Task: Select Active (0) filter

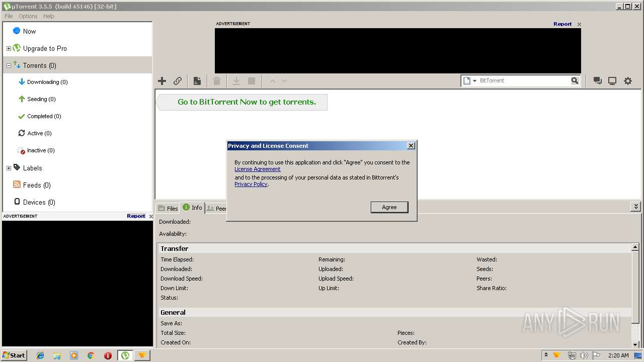Action: click(x=77, y=133)
